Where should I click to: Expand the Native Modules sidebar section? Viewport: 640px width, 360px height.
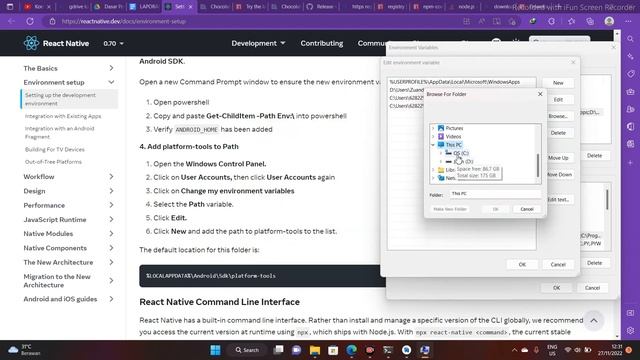click(x=111, y=234)
